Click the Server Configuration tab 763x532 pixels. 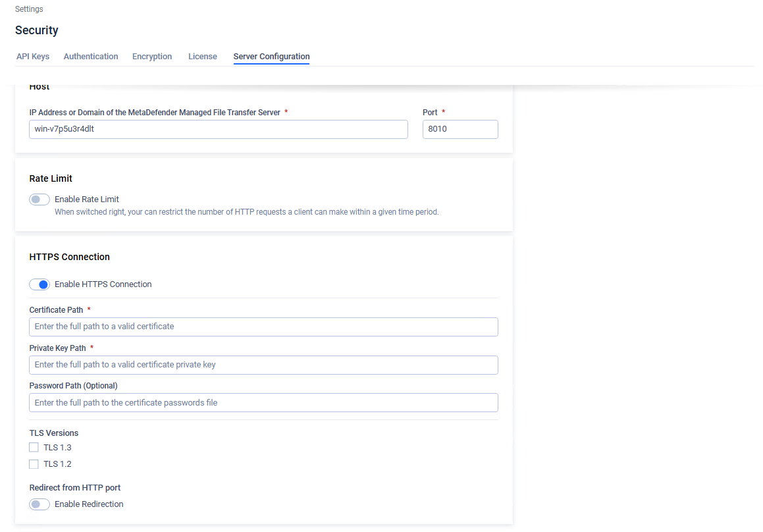[x=271, y=57]
